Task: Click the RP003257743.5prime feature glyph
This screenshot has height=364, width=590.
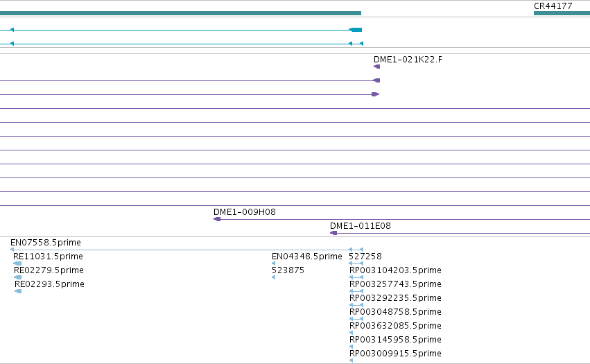Action: click(x=356, y=291)
